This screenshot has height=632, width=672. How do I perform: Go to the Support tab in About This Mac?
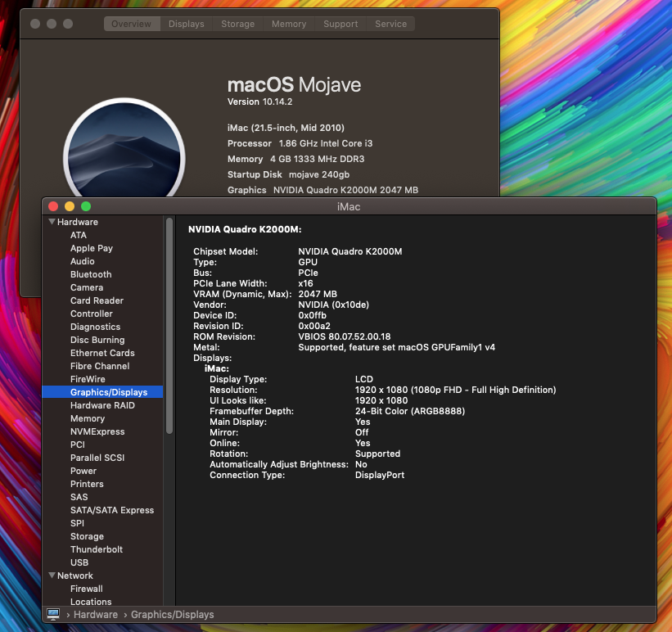(341, 24)
